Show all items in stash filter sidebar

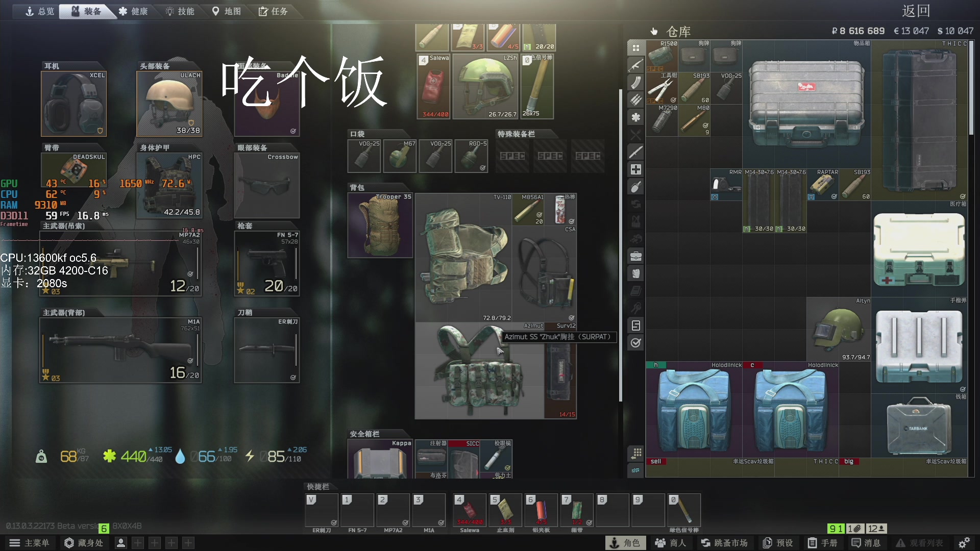click(635, 48)
